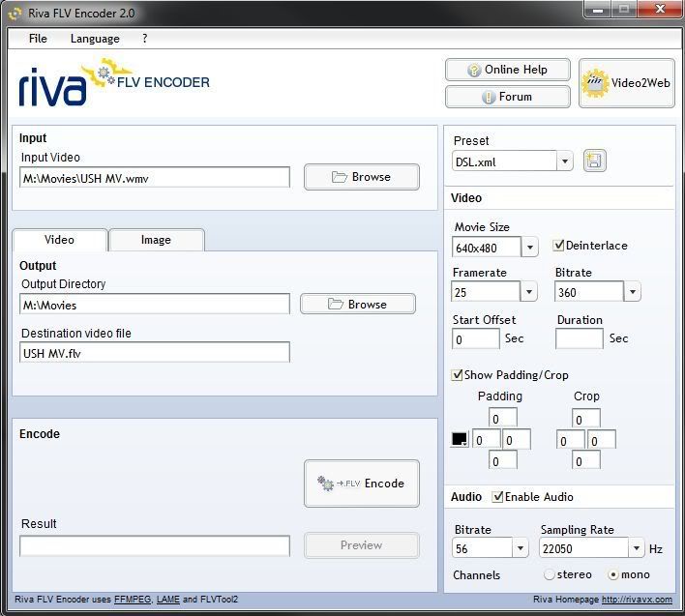Screen dimensions: 685x616
Task: Click the FFMPEG link
Action: point(133,599)
